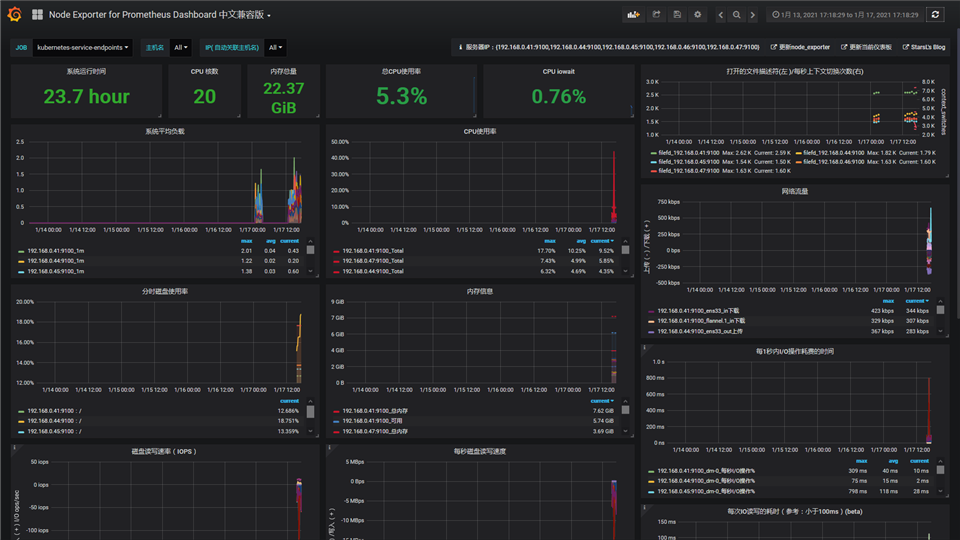Image resolution: width=960 pixels, height=540 pixels.
Task: Open 网络流量 panel title menu
Action: click(795, 192)
